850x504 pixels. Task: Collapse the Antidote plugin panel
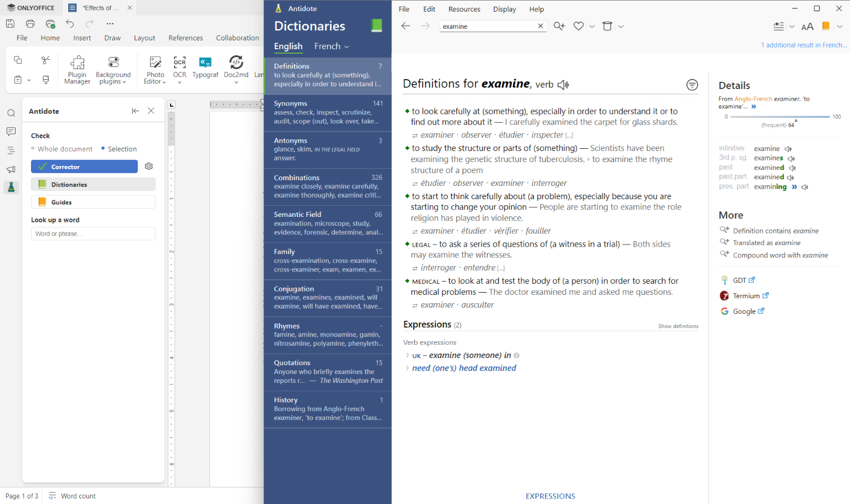135,111
